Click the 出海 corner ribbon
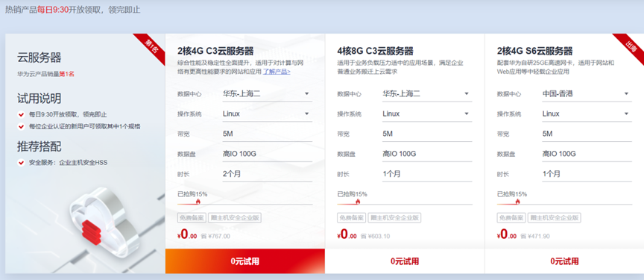Screen dimensions: 644x280 click(631, 47)
